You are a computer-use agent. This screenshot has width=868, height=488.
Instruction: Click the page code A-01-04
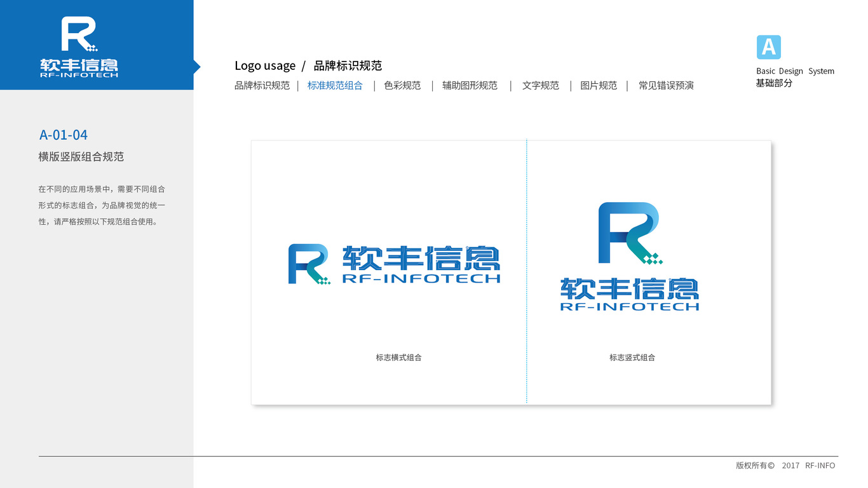64,135
